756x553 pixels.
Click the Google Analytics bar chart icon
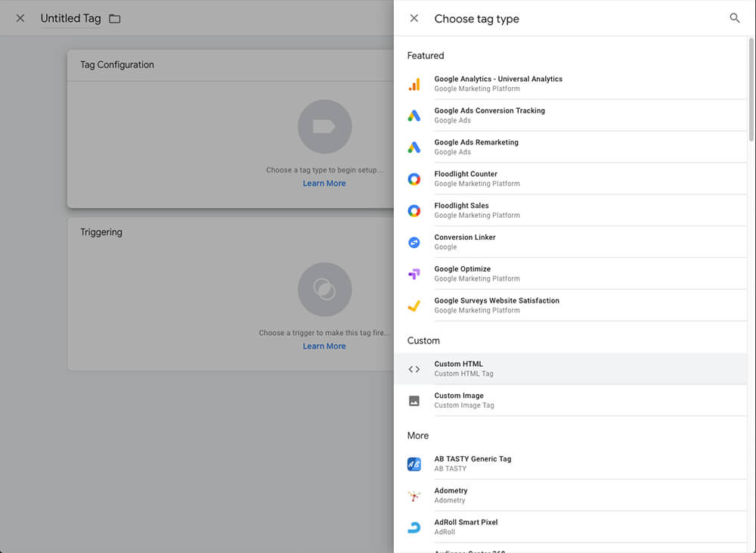click(414, 84)
